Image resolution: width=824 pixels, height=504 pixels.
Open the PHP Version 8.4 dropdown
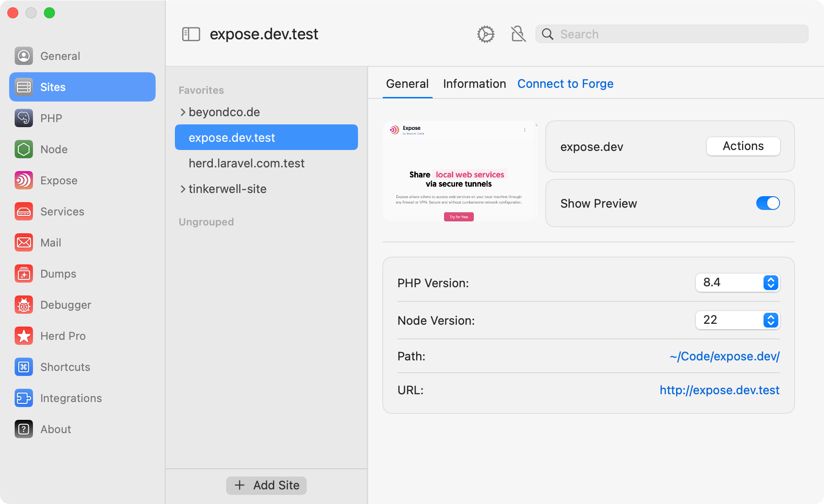[x=737, y=283]
